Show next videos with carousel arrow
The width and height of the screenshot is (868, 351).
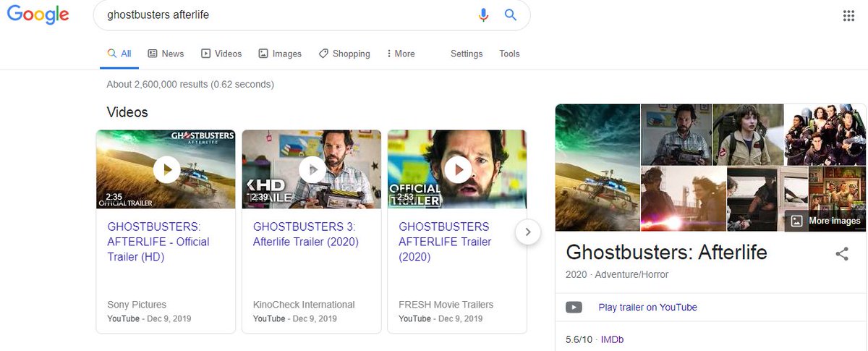pyautogui.click(x=528, y=232)
